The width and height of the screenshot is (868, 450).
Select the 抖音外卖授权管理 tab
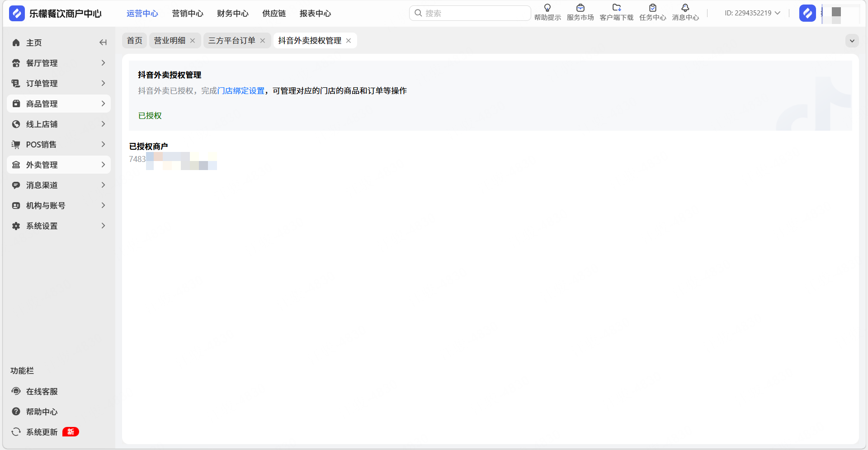tap(310, 41)
